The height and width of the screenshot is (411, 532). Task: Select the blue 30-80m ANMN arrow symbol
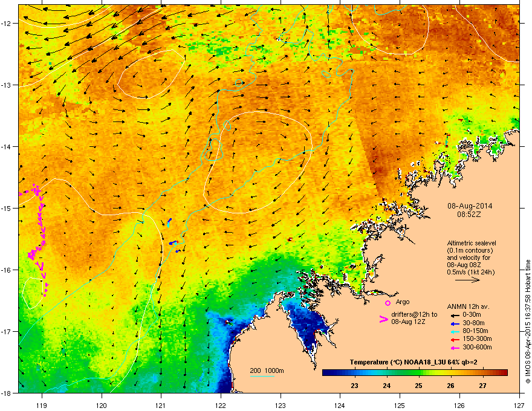tap(455, 323)
